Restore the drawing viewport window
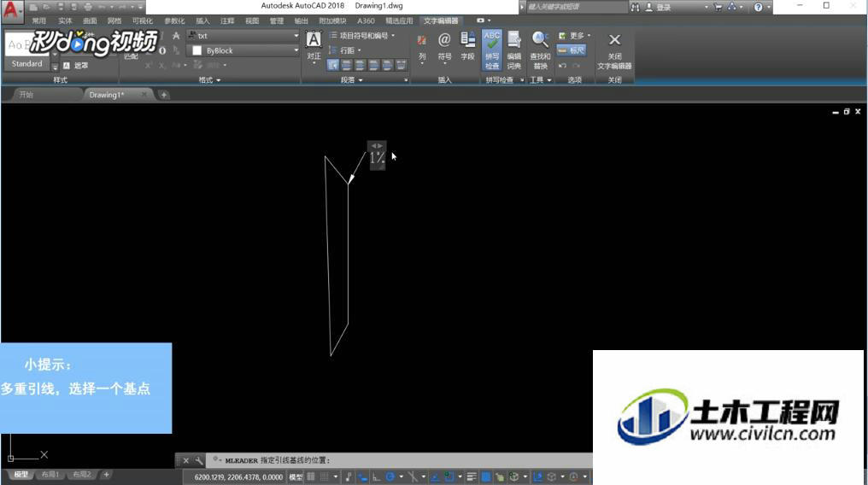This screenshot has height=485, width=868. (847, 112)
